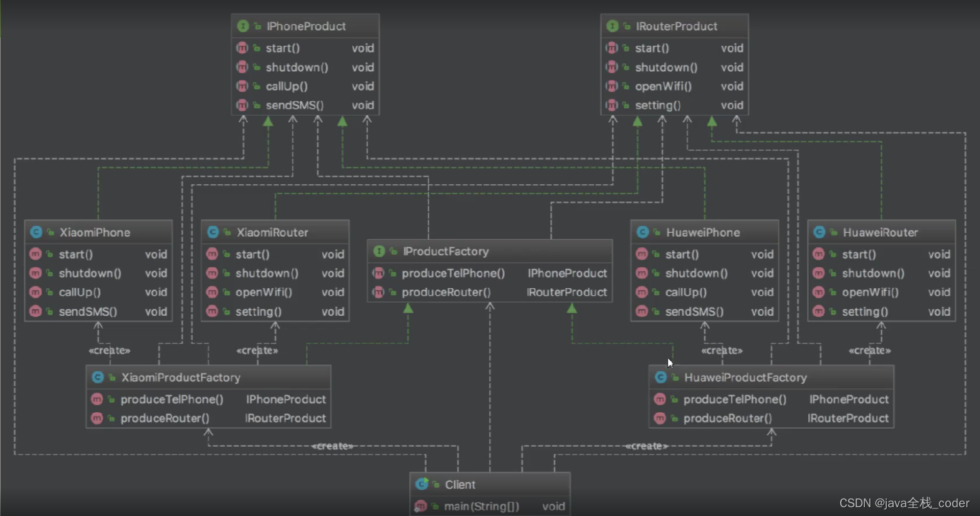Select setting() method in IRouterProduct
Screen dimensions: 980x516
tap(675, 105)
